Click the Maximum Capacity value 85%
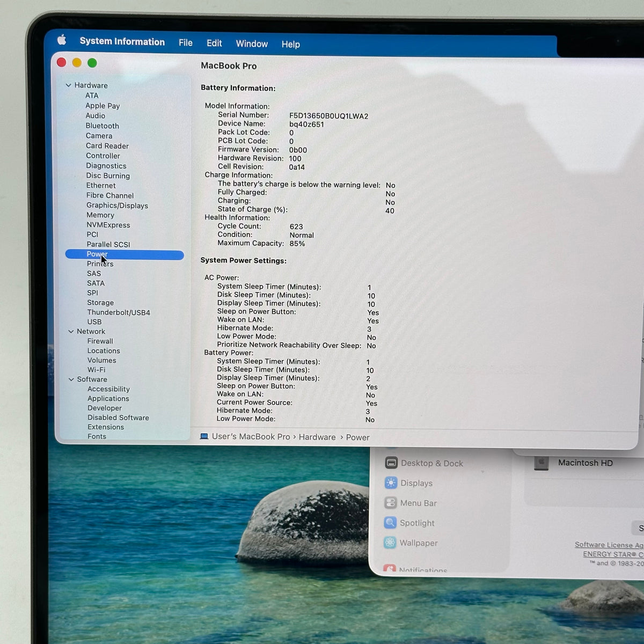 (x=297, y=244)
